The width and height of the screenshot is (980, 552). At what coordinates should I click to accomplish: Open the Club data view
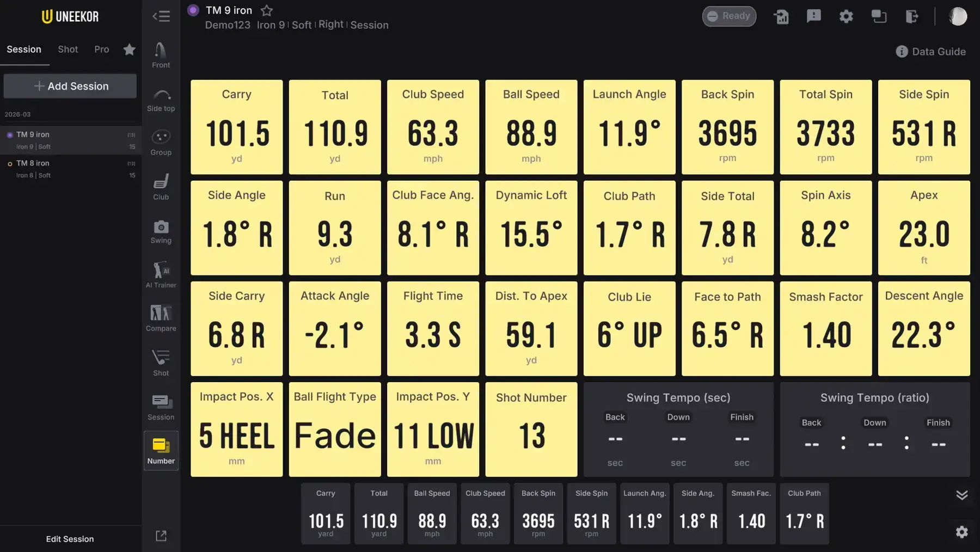pos(161,187)
